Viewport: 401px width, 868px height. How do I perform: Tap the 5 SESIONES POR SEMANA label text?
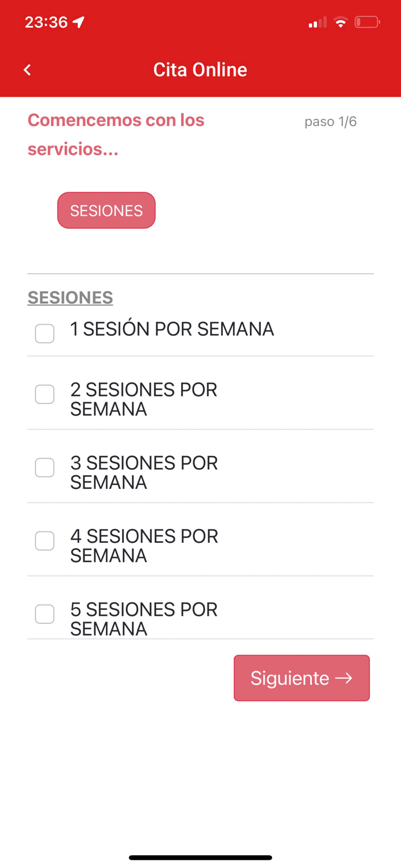[x=144, y=619]
